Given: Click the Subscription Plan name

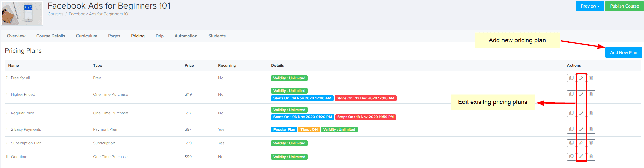Looking at the screenshot, I should [26, 143].
